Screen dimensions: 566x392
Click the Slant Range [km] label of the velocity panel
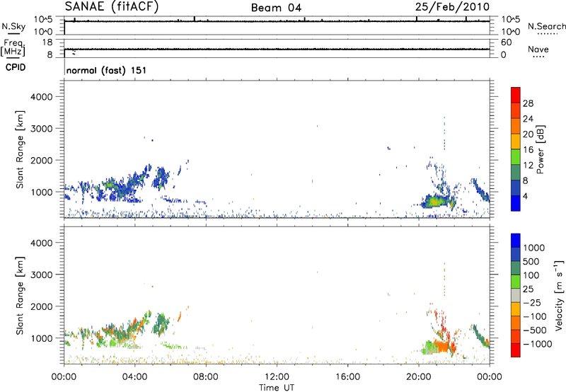20,296
